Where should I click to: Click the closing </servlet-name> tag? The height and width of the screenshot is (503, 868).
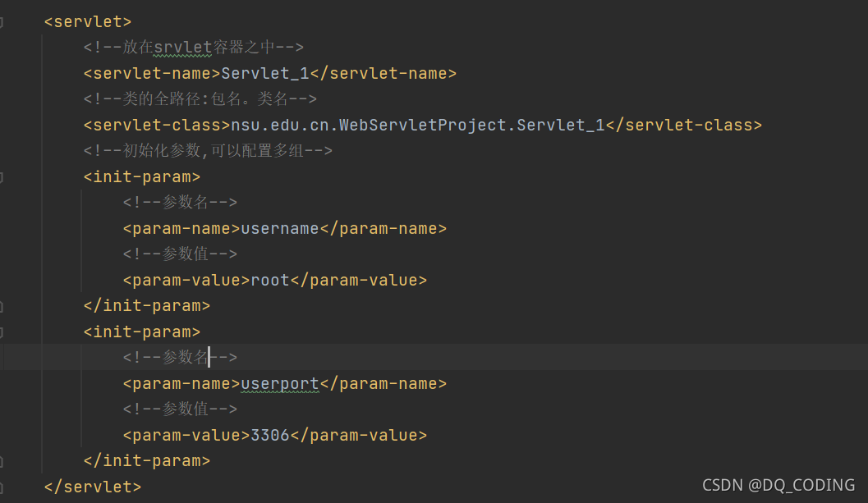[383, 73]
